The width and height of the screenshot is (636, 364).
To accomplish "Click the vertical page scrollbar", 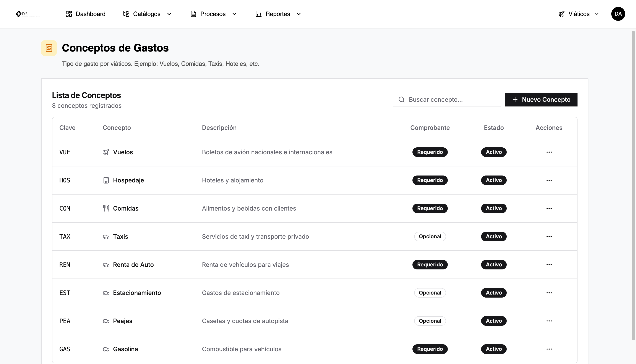I will coord(633,185).
